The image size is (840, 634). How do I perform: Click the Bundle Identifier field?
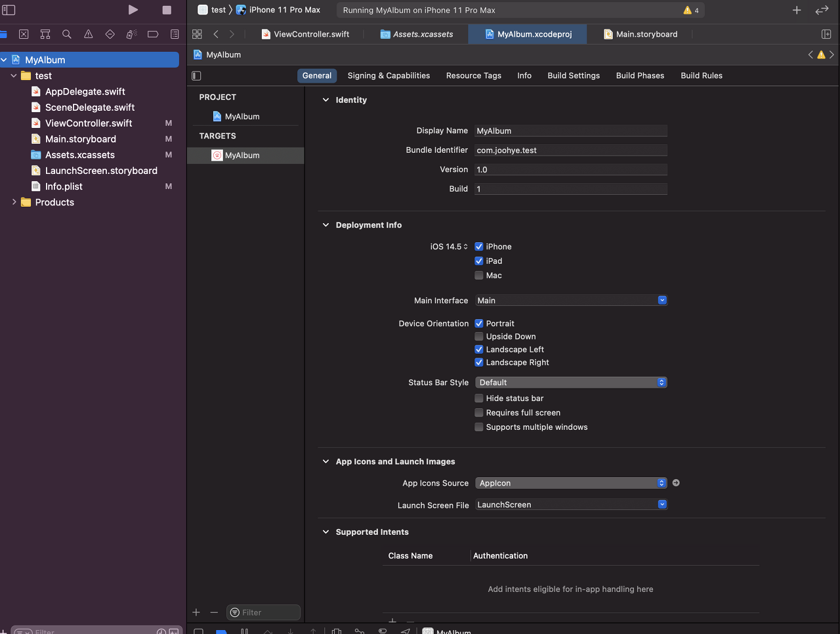coord(571,150)
